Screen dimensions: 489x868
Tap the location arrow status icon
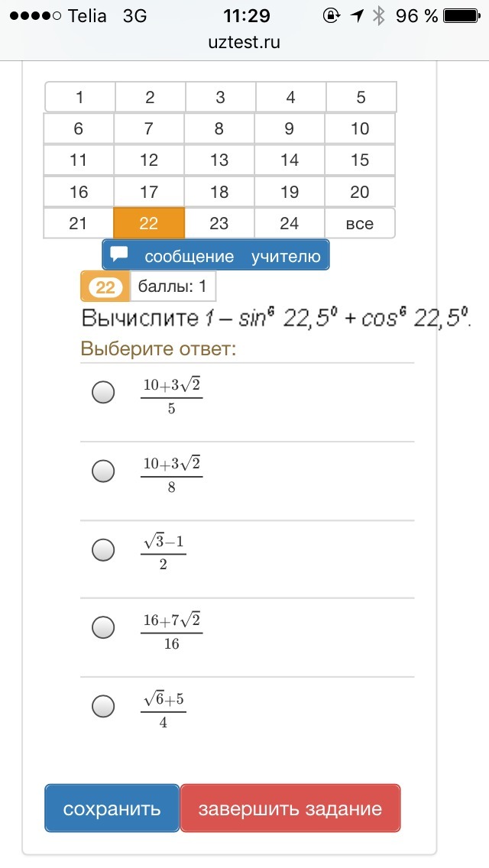coord(356,16)
